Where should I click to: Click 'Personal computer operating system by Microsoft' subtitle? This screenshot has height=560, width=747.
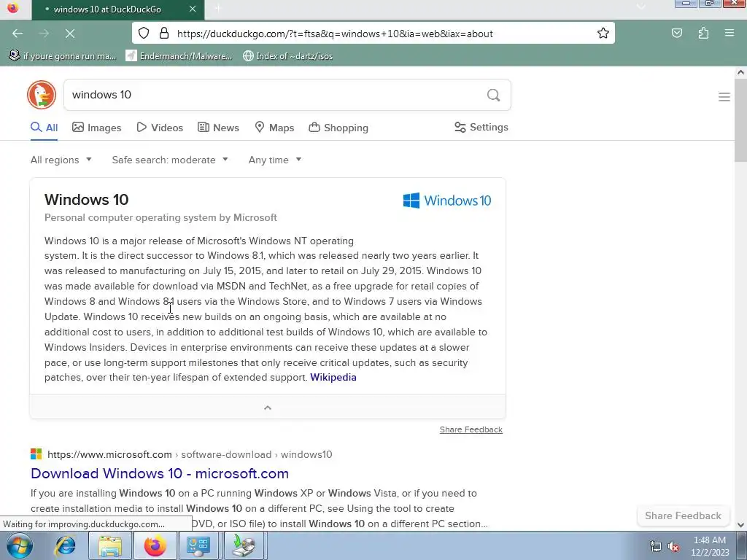tap(160, 217)
